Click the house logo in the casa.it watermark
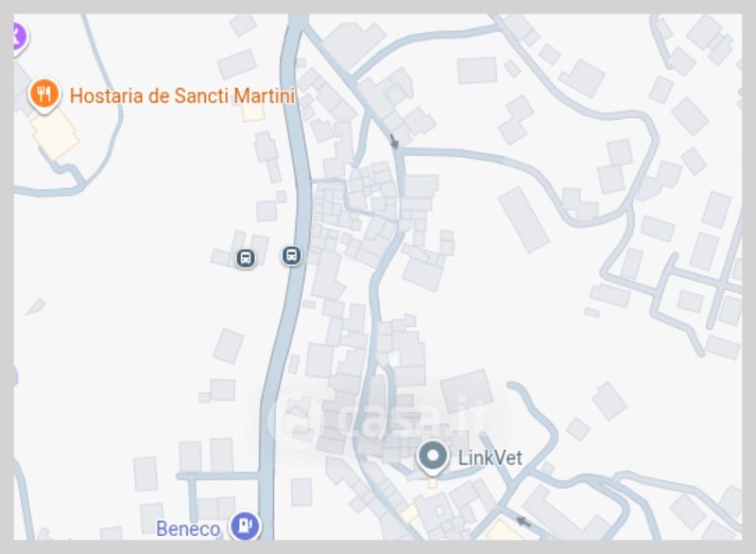The image size is (756, 554). pos(296,420)
